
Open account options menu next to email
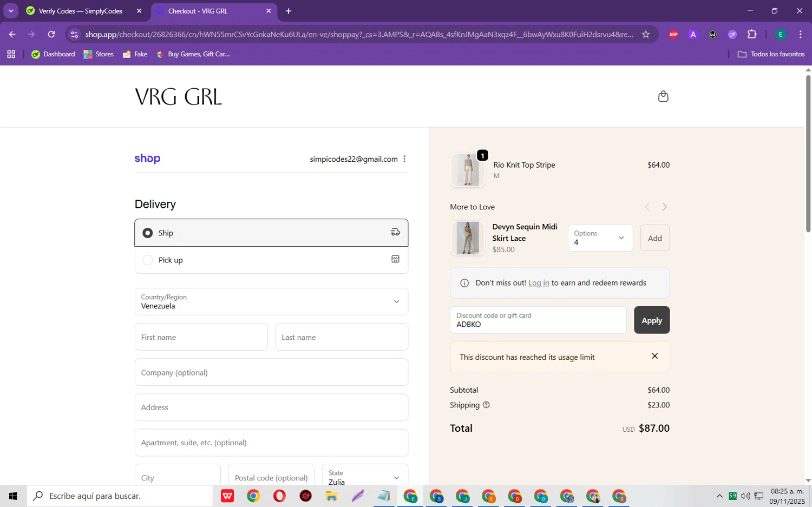404,159
